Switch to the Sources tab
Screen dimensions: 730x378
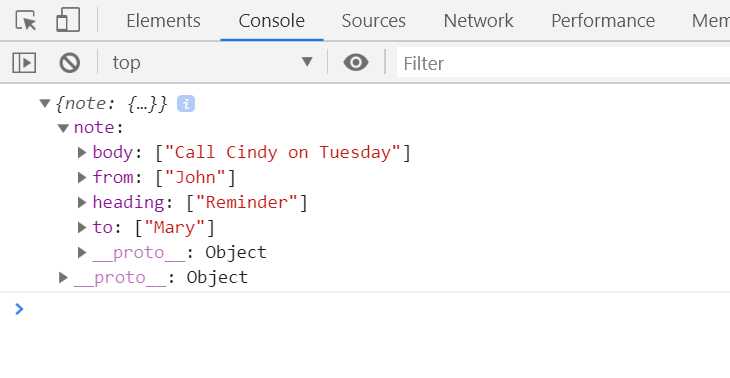point(373,20)
